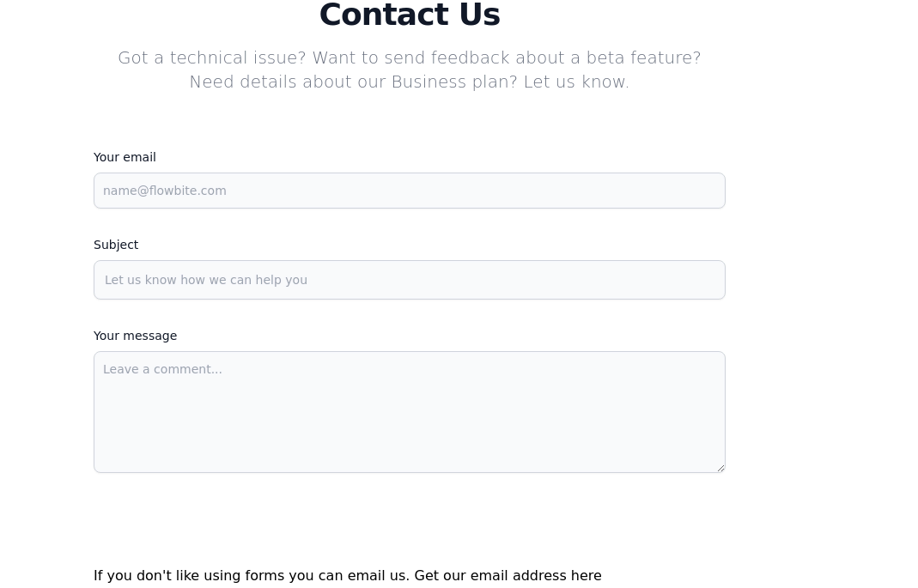Click the "Subject" field label
Image resolution: width=918 pixels, height=588 pixels.
pyautogui.click(x=116, y=245)
